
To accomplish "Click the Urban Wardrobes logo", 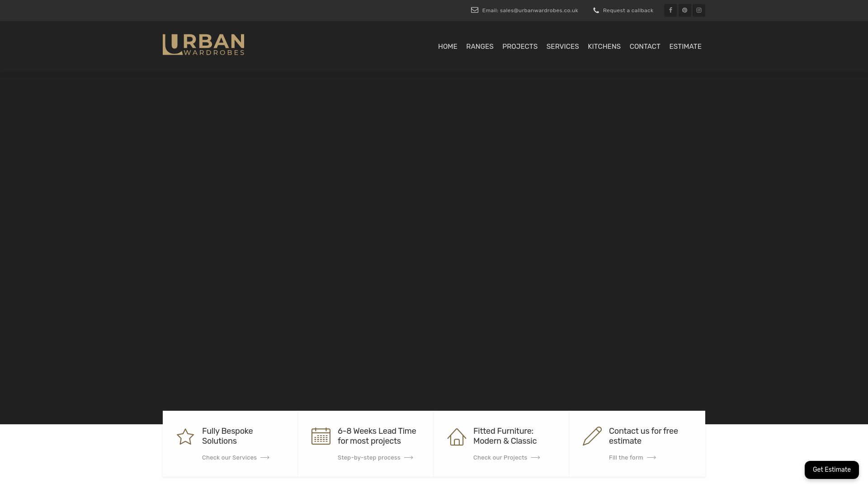I will [203, 45].
